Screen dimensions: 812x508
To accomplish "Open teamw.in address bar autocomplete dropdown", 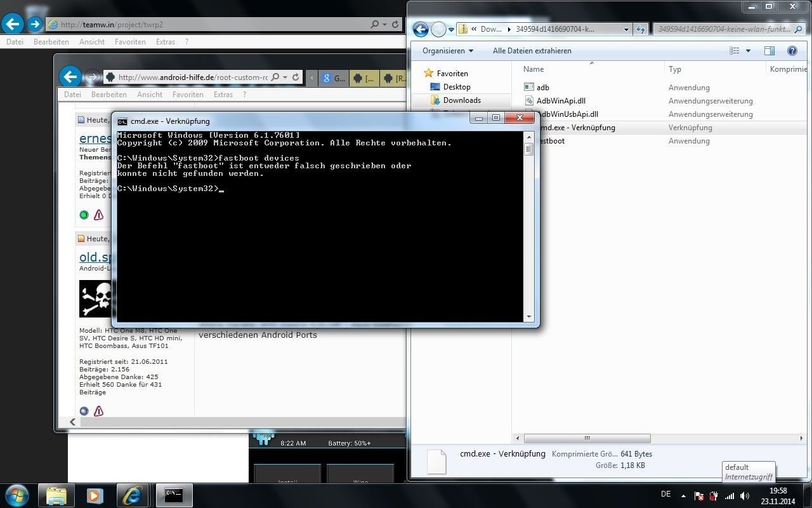I will (x=384, y=25).
